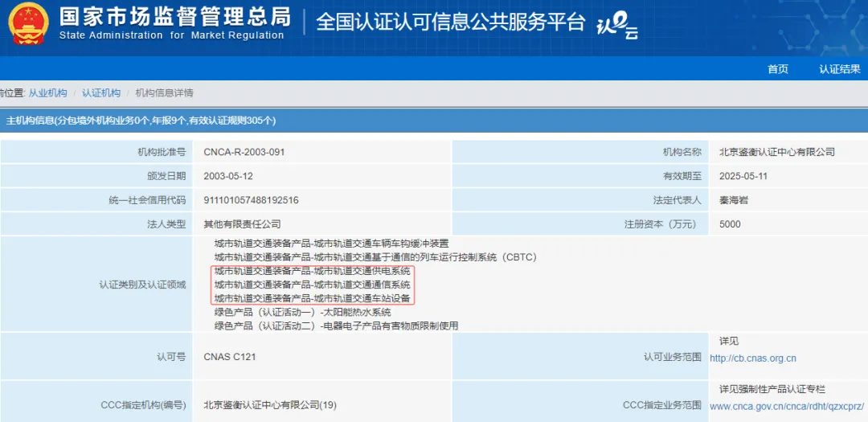Click the national emblem icon in header
Viewport: 868px width, 422px height.
click(x=28, y=23)
